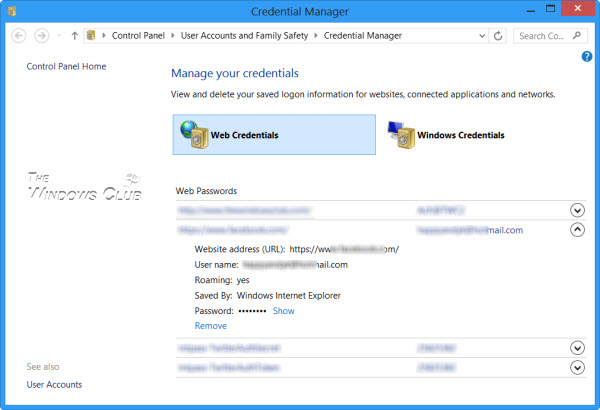Maximize the Credential Manager window

click(550, 9)
